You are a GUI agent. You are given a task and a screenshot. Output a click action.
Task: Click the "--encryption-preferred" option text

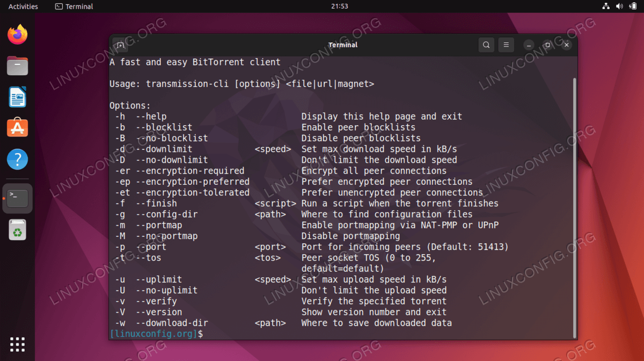click(x=193, y=182)
